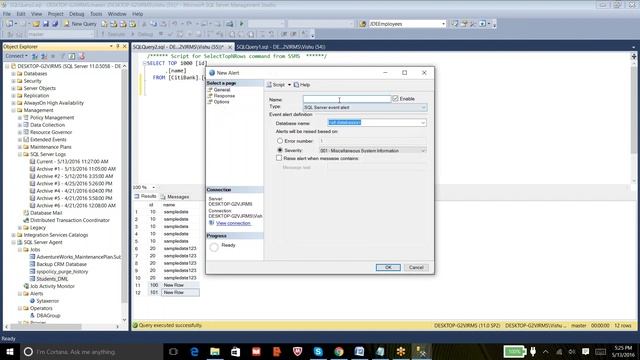
Task: Open the Type dropdown in New Alert
Action: click(423, 107)
